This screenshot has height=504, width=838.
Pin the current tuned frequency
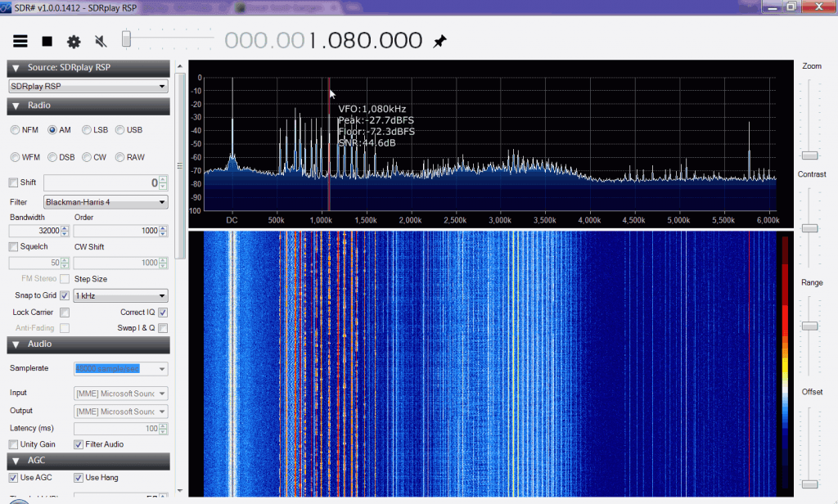pyautogui.click(x=439, y=39)
